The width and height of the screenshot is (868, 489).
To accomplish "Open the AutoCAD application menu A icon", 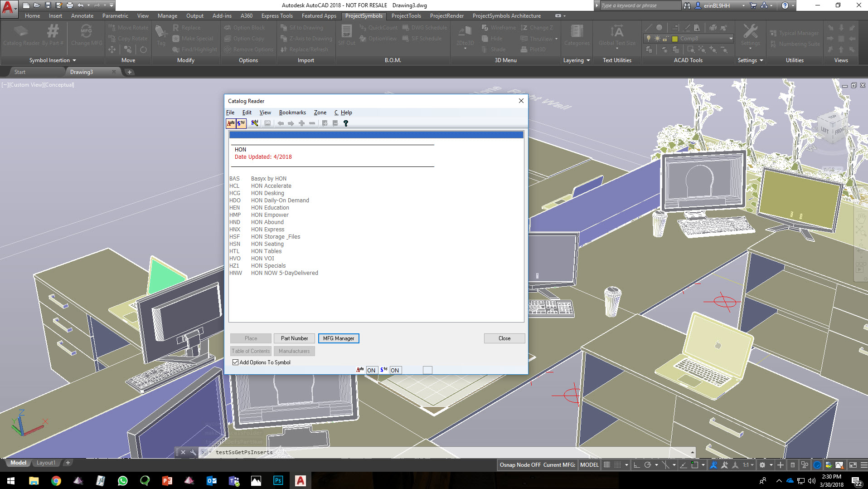I will point(9,8).
